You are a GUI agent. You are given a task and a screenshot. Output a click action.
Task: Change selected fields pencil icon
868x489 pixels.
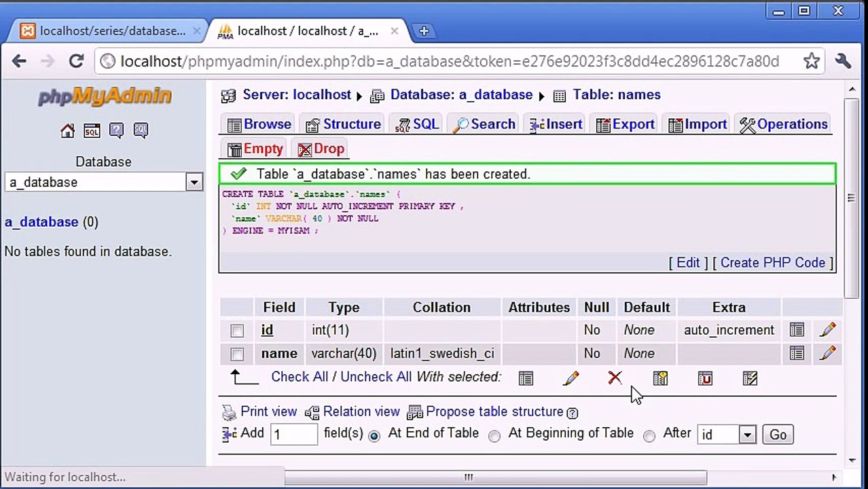pos(571,378)
